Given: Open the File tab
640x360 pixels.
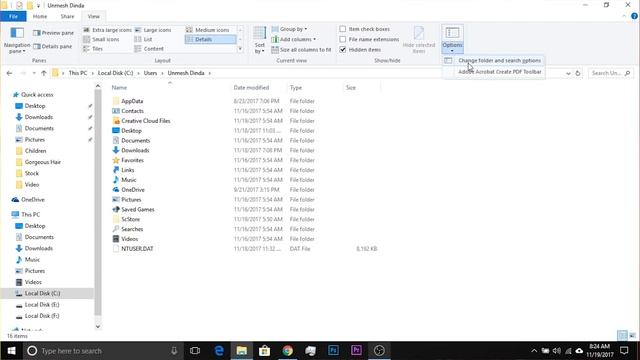Looking at the screenshot, I should (13, 16).
